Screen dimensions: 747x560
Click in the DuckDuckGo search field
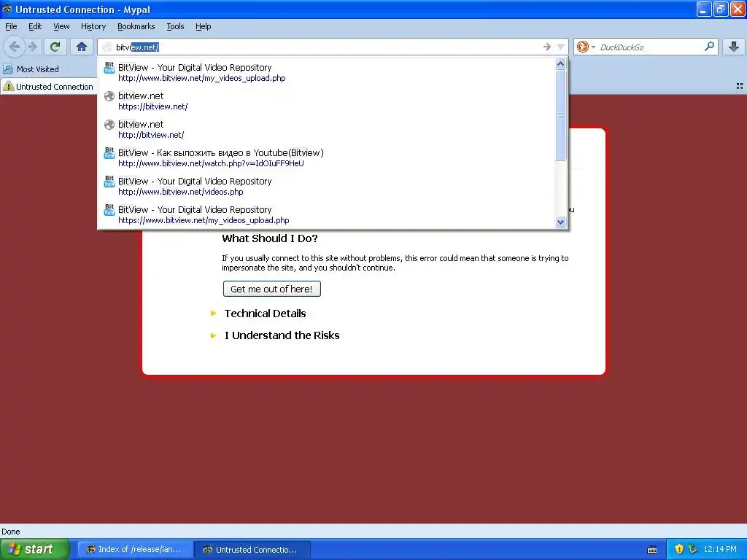point(649,47)
